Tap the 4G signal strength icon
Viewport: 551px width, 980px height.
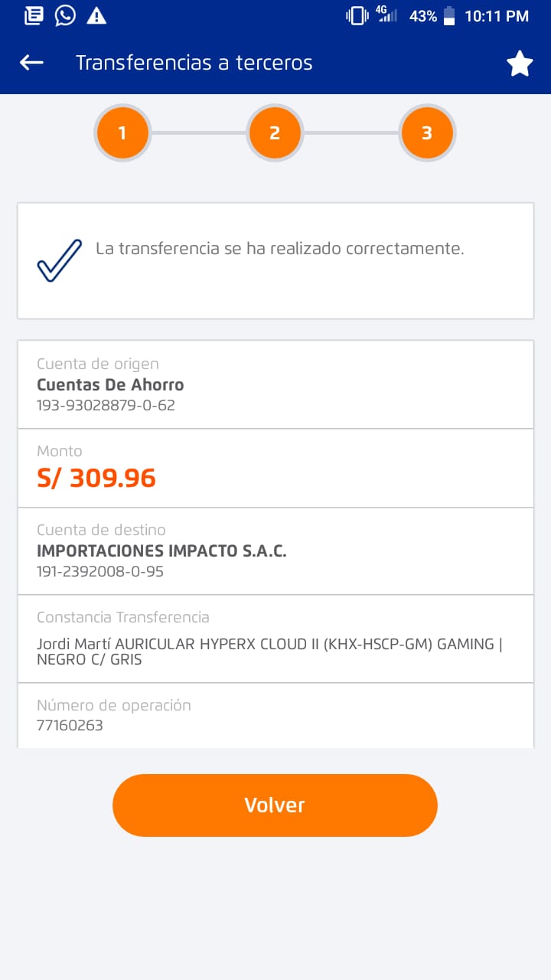pyautogui.click(x=386, y=15)
